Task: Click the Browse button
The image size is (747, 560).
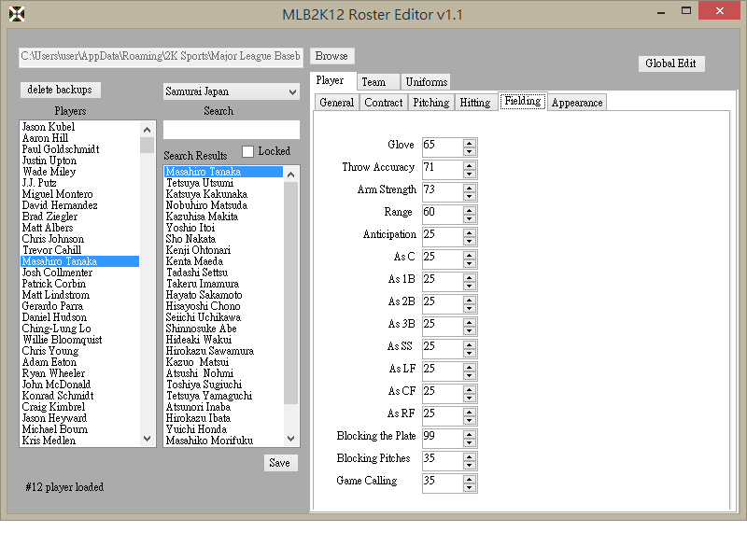Action: [x=331, y=56]
